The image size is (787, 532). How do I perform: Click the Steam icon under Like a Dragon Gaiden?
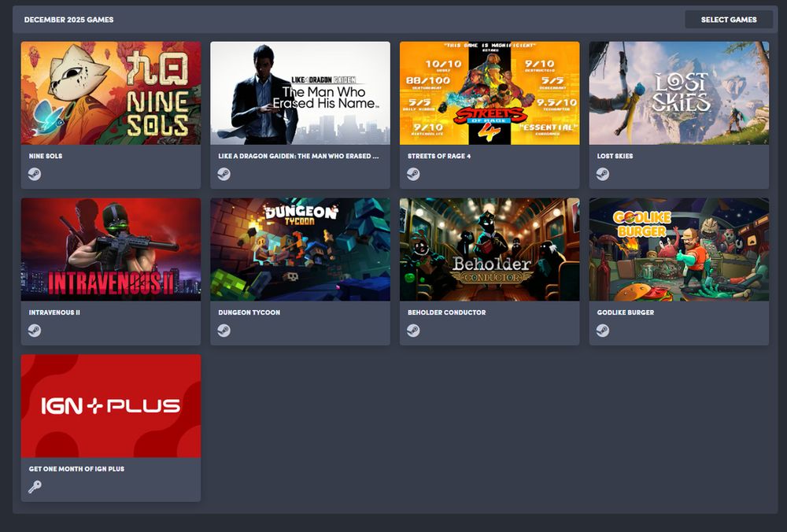(x=224, y=174)
